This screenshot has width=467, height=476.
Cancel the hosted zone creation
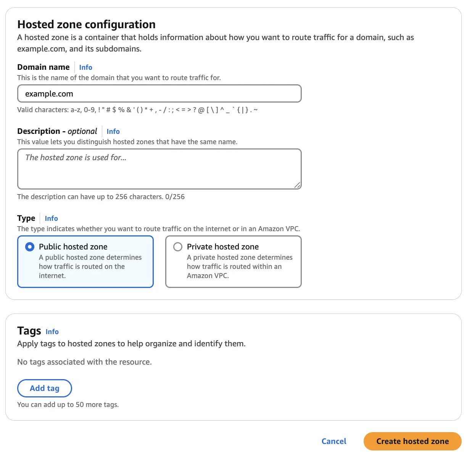click(334, 441)
